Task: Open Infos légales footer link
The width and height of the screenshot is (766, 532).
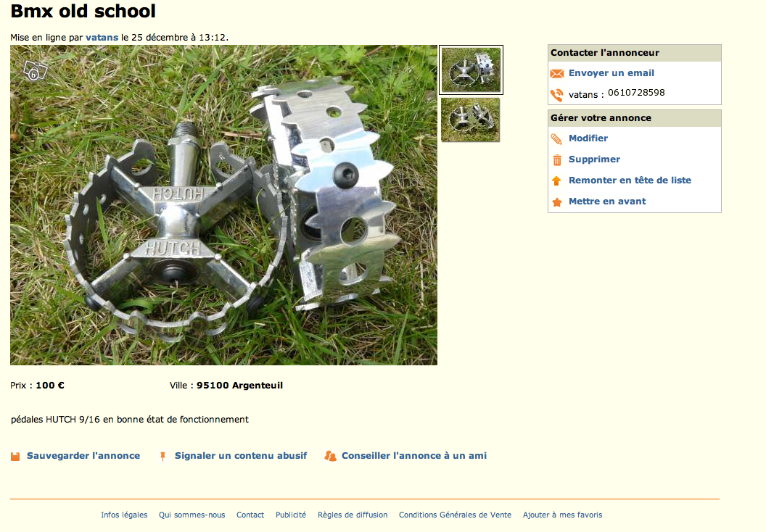Action: (124, 515)
